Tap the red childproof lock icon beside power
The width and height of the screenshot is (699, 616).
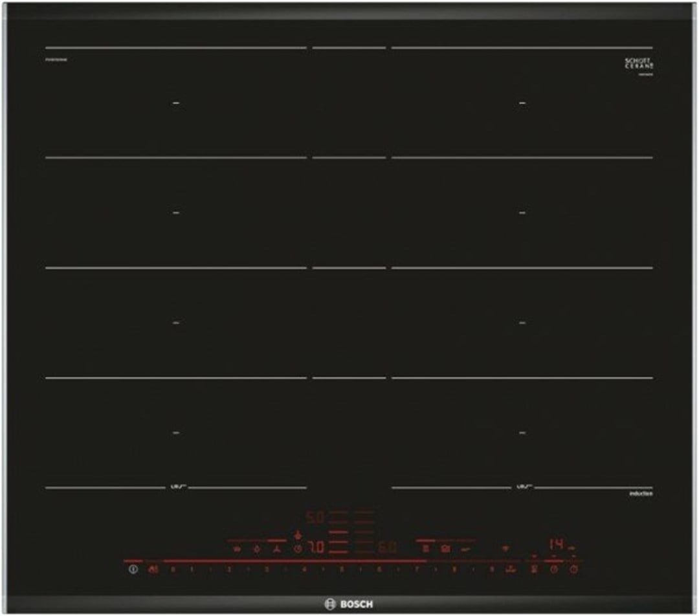(x=153, y=569)
